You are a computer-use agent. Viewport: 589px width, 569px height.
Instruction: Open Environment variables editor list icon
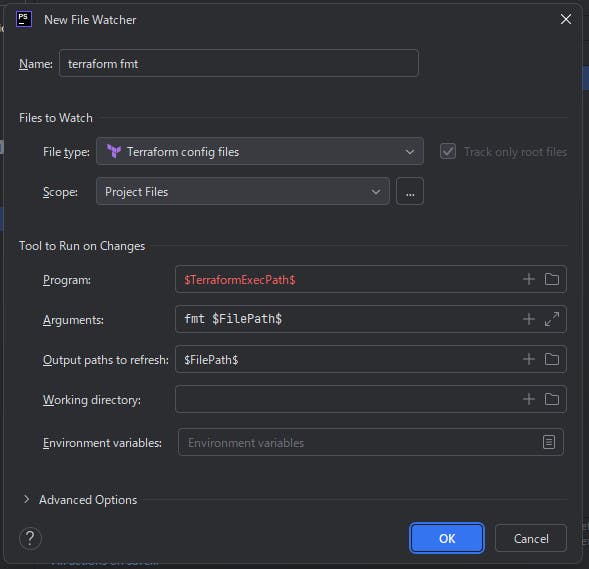click(x=548, y=442)
